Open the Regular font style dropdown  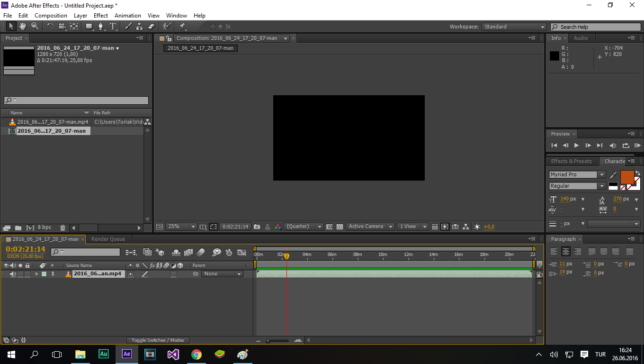pyautogui.click(x=577, y=186)
